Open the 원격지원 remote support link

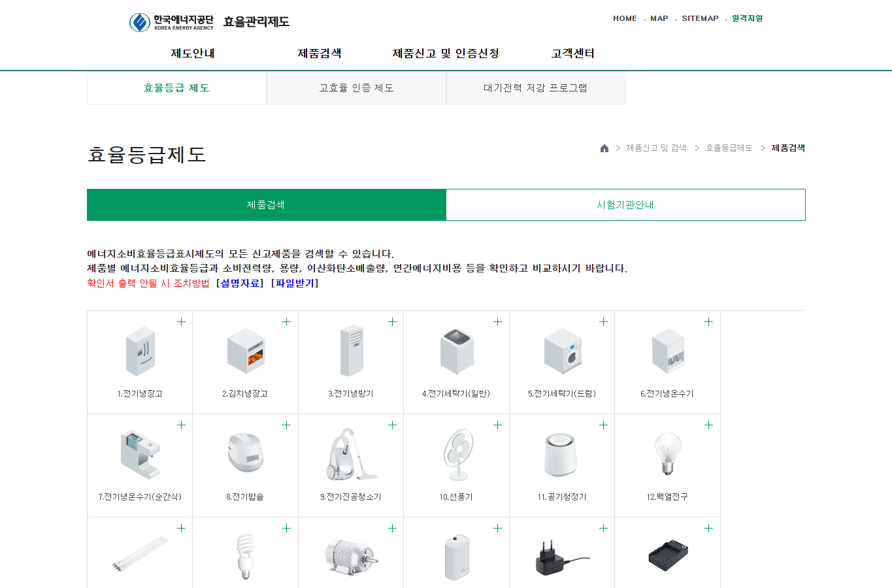pyautogui.click(x=747, y=18)
